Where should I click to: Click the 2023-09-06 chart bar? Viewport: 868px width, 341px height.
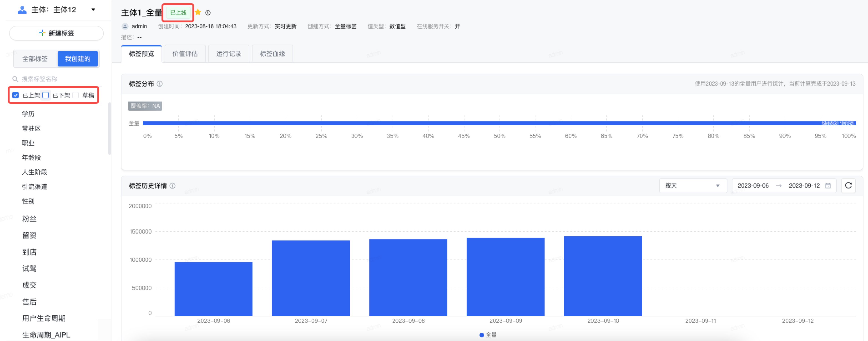[214, 289]
